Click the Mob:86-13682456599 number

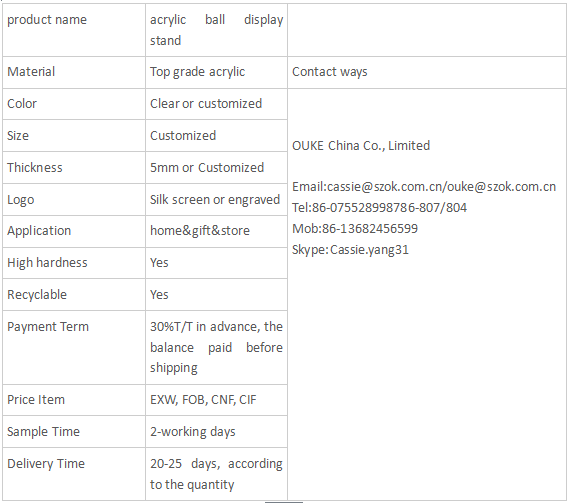355,229
